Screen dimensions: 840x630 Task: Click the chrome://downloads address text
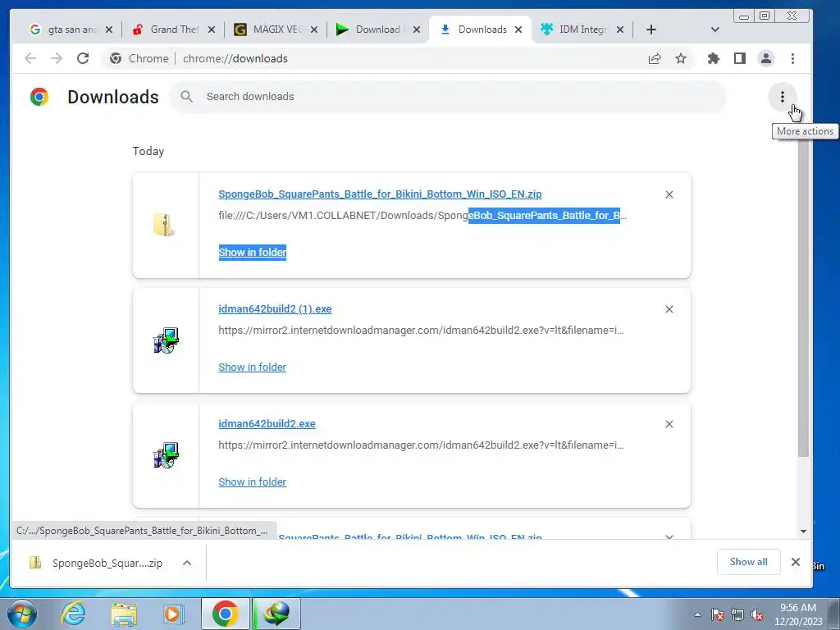tap(235, 58)
